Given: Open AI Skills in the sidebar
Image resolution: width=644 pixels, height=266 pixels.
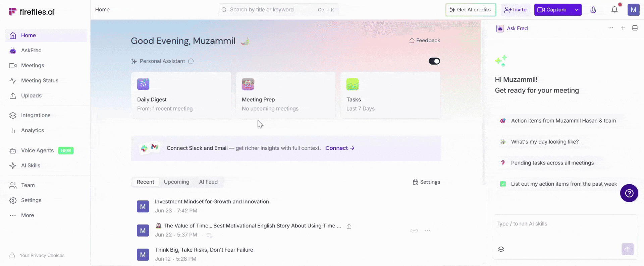Looking at the screenshot, I should point(46,166).
